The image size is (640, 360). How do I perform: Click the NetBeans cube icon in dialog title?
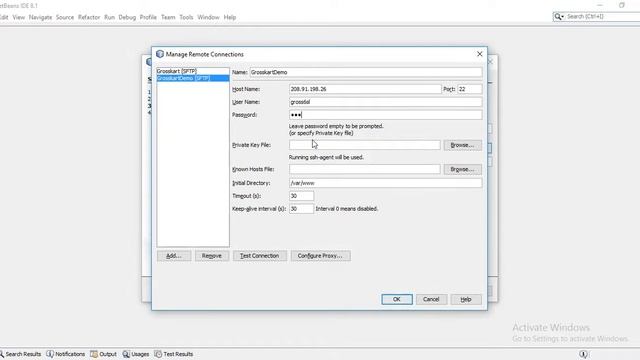point(160,54)
